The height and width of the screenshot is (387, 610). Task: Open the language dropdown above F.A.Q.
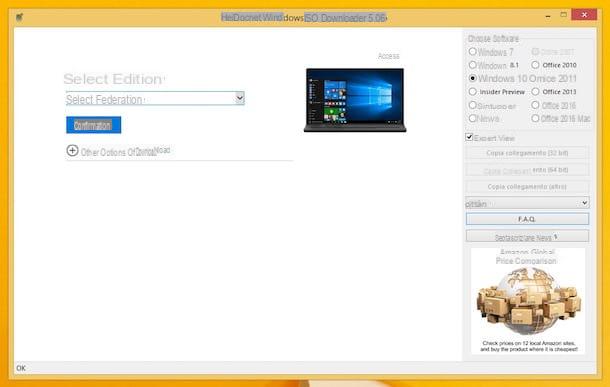click(527, 203)
